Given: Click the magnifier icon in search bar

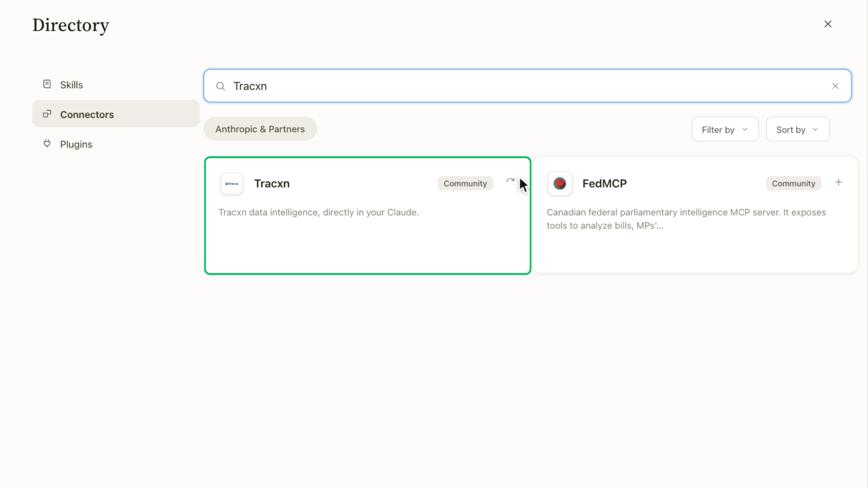Looking at the screenshot, I should 221,86.
